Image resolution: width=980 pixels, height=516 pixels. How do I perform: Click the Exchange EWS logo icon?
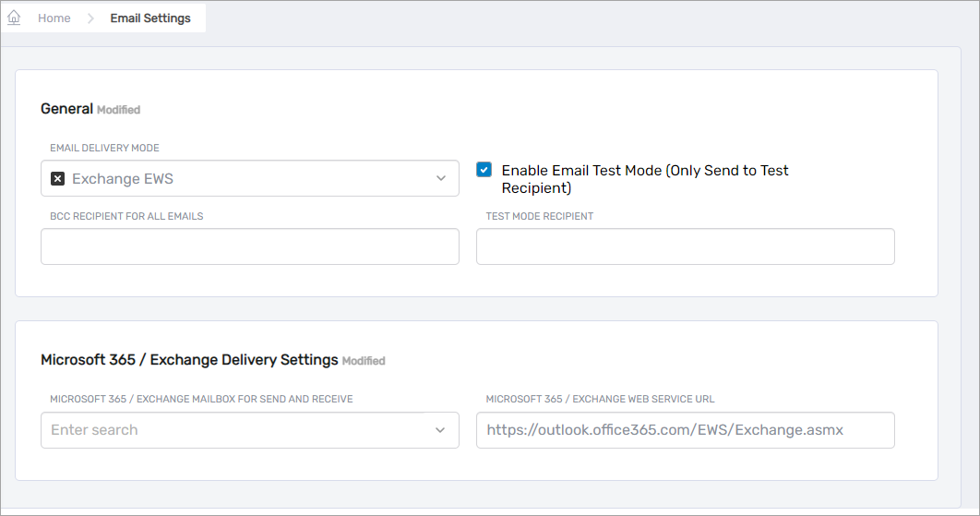(57, 179)
